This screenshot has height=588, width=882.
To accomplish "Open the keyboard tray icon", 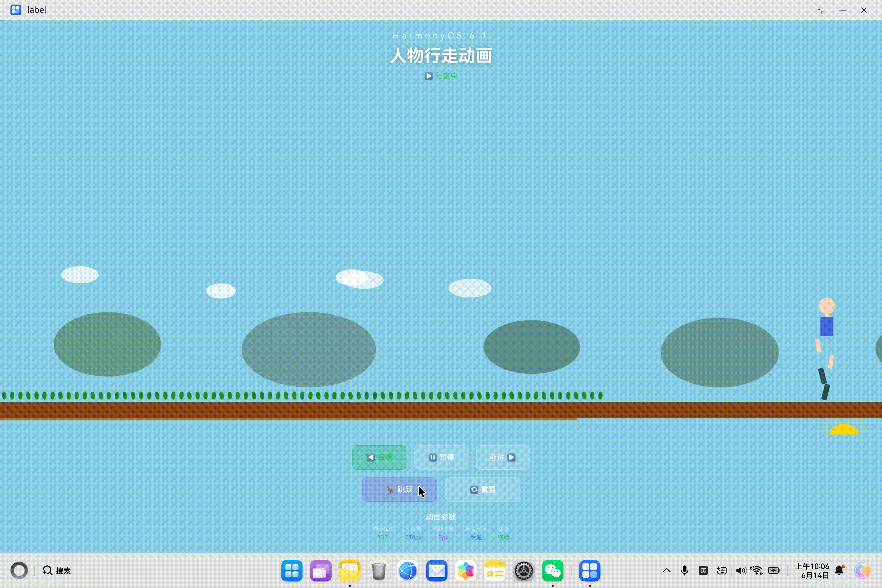I will point(721,571).
